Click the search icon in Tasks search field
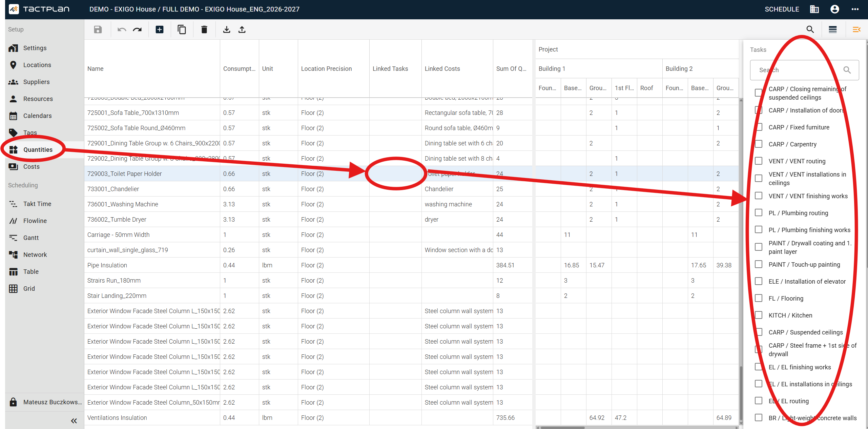Image resolution: width=868 pixels, height=429 pixels. coord(847,70)
